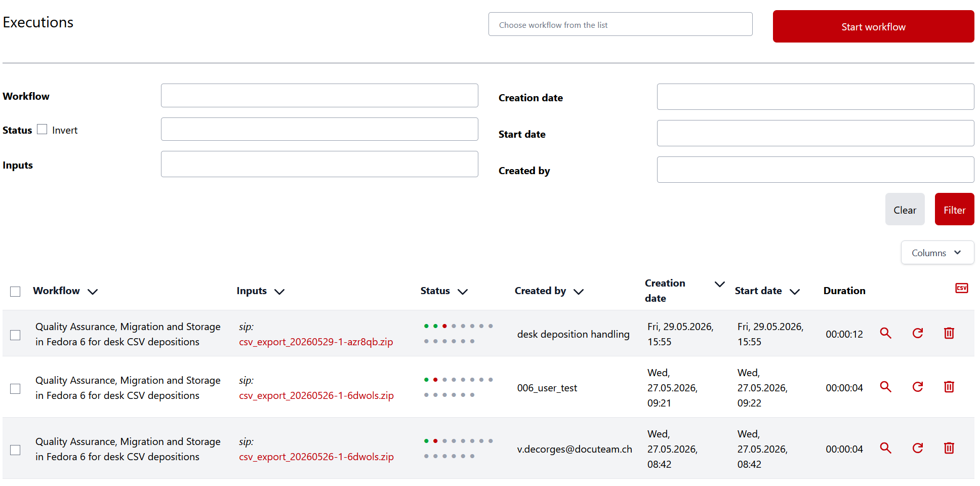Toggle the Invert status checkbox
Screen dimensions: 980x486
click(42, 130)
